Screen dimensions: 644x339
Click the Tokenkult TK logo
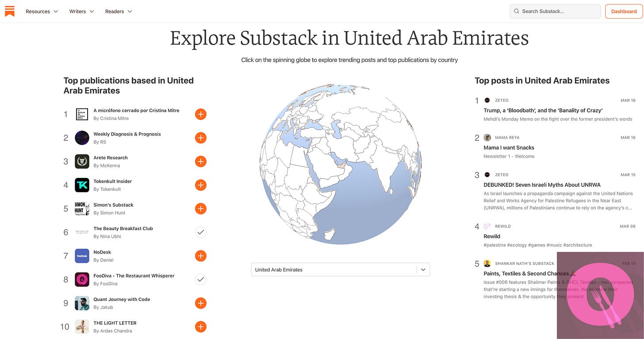pyautogui.click(x=82, y=185)
